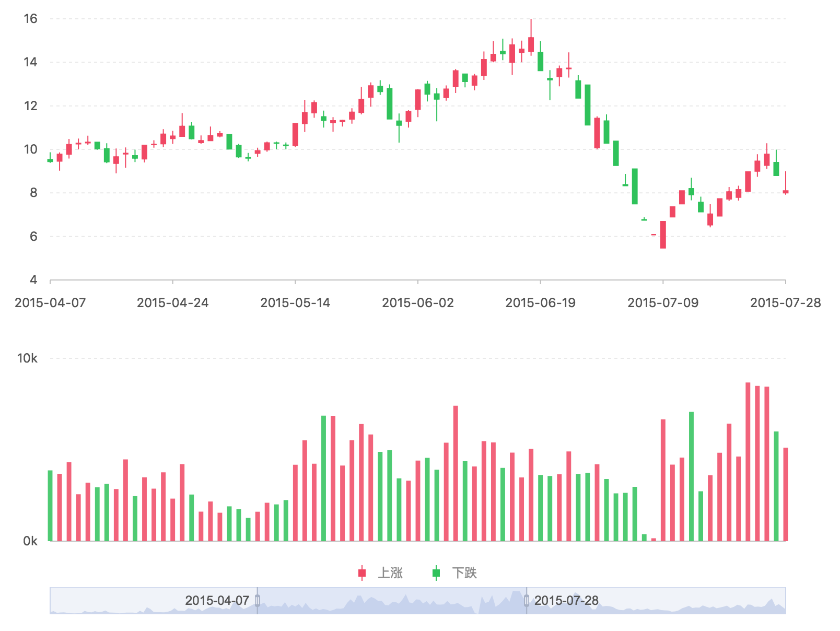840x631 pixels.
Task: Select x-axis label 2015-07-09
Action: [x=663, y=303]
